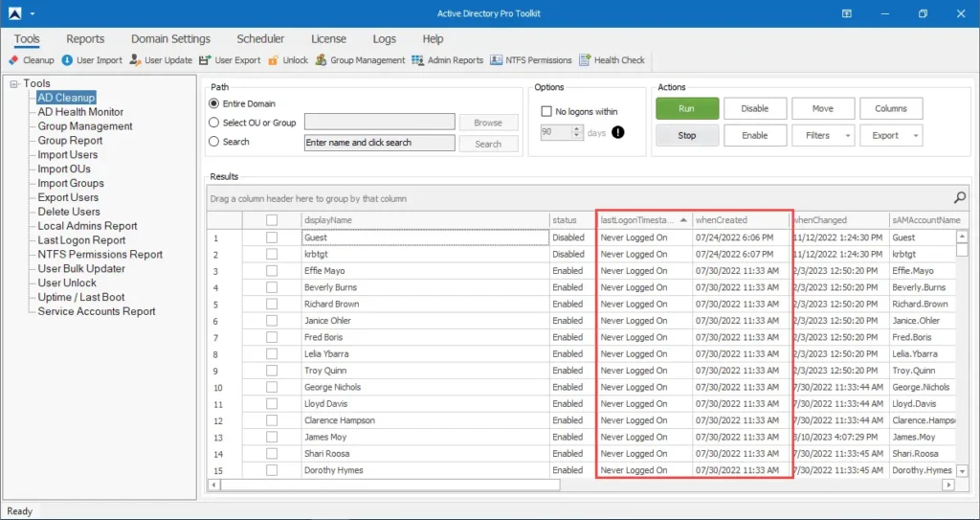The height and width of the screenshot is (520, 980).
Task: Click the Stop button
Action: (687, 135)
